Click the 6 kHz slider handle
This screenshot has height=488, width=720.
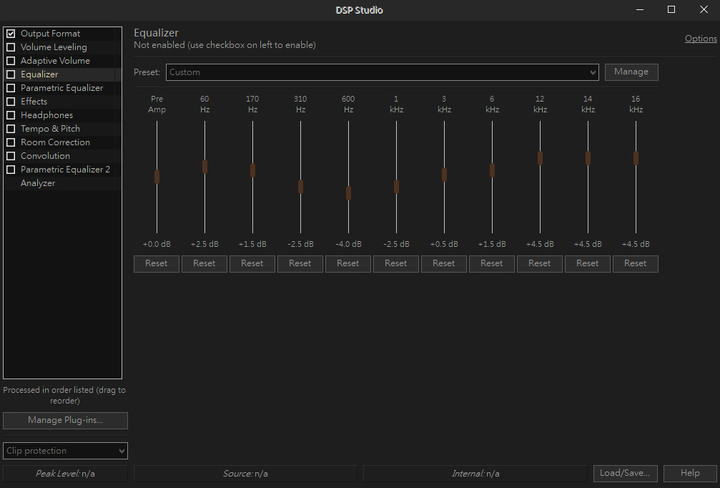pos(492,170)
